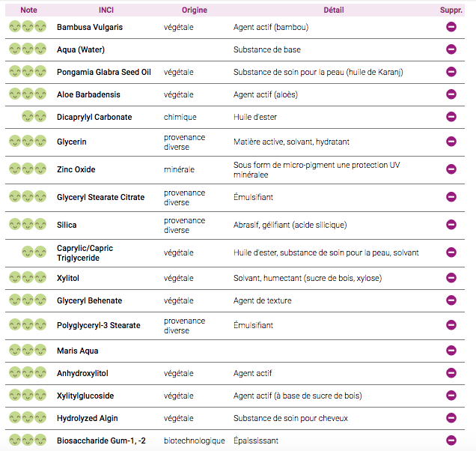Sort by the Note column header

(x=28, y=10)
